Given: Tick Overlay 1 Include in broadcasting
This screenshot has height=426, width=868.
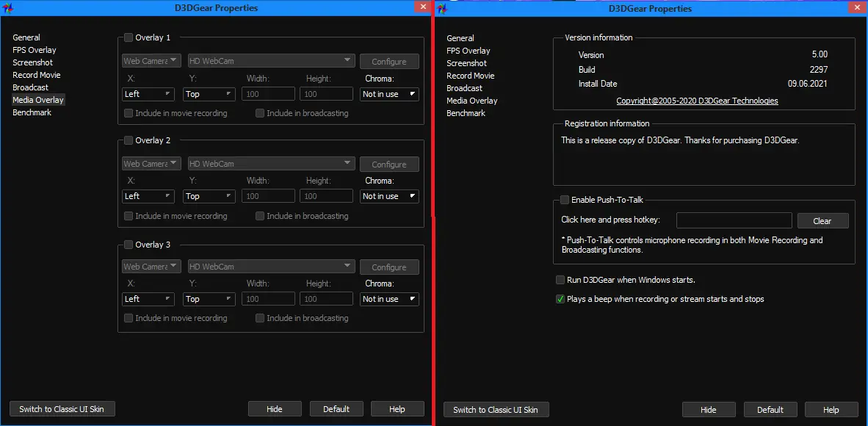Looking at the screenshot, I should click(260, 113).
